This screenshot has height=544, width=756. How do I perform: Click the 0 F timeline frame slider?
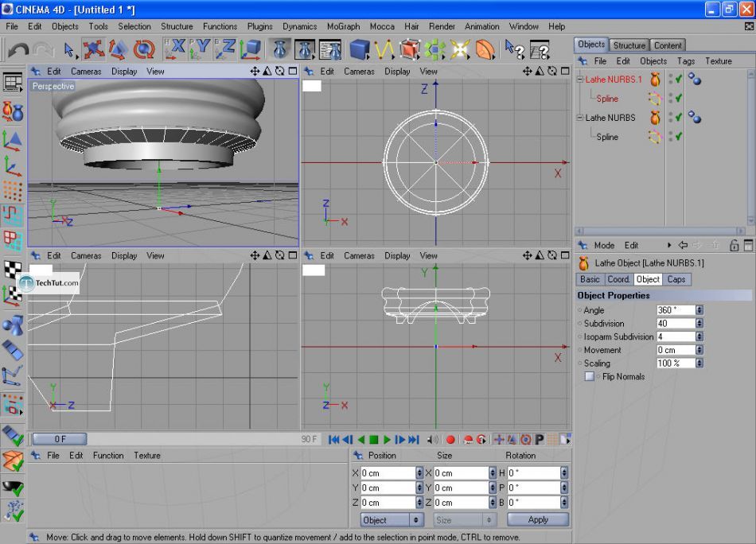[60, 439]
